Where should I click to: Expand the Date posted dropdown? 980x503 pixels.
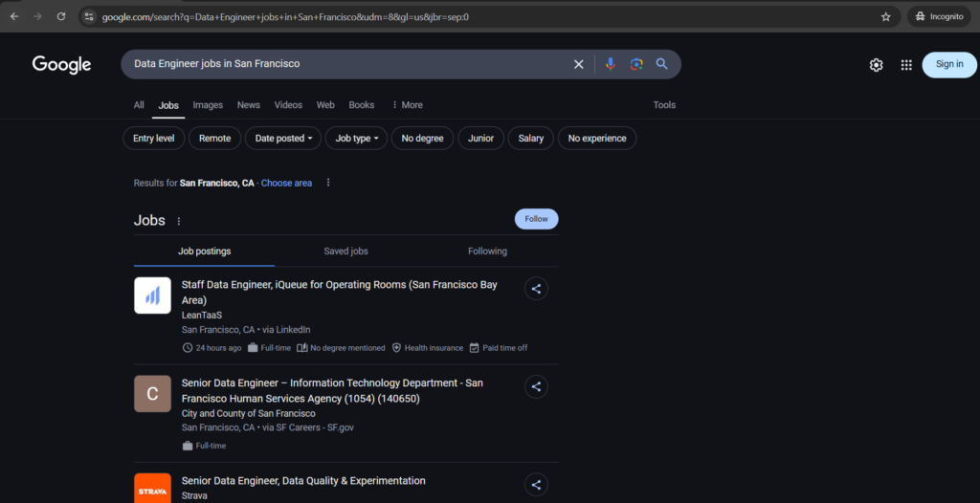(283, 139)
